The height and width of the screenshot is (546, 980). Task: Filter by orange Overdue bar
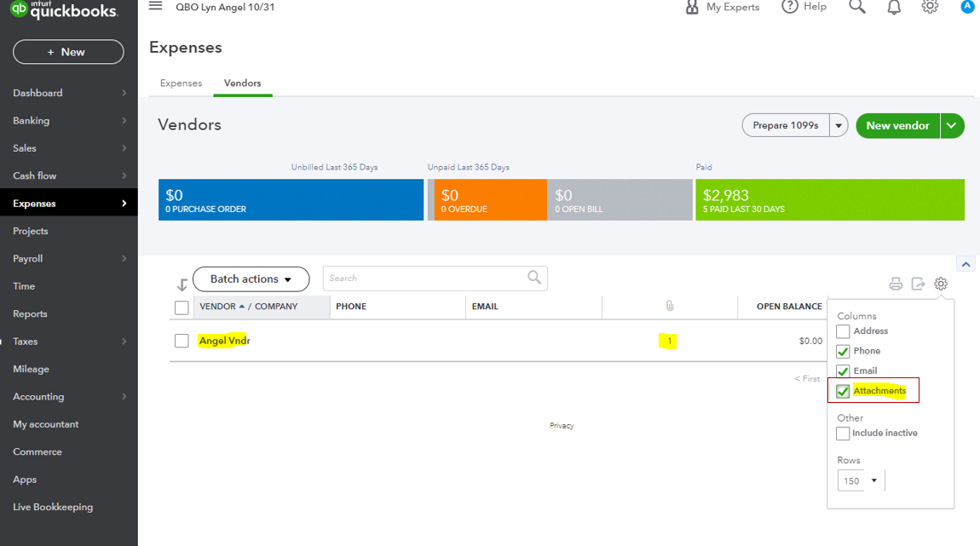pos(491,200)
